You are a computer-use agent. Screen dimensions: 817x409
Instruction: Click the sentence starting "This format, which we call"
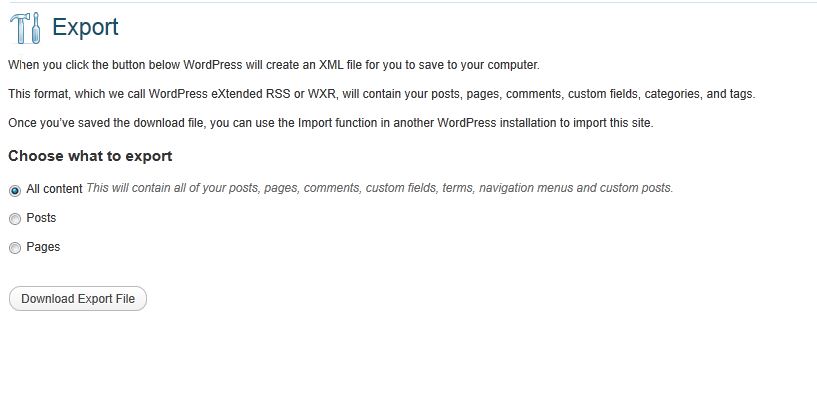[x=381, y=94]
